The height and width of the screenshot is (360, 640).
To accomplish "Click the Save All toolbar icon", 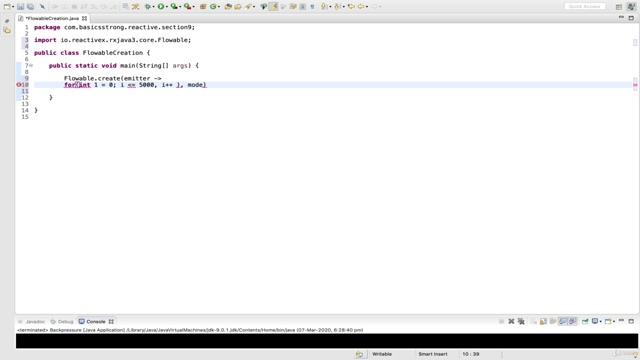I will [31, 7].
